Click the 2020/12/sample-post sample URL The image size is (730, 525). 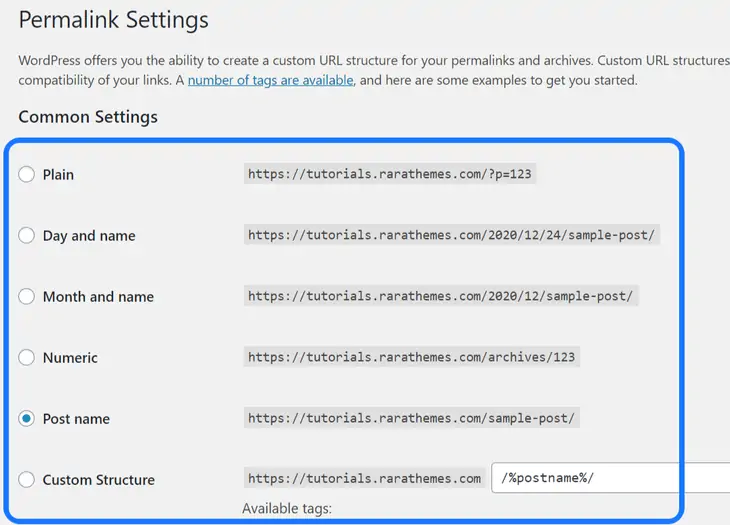pos(440,297)
